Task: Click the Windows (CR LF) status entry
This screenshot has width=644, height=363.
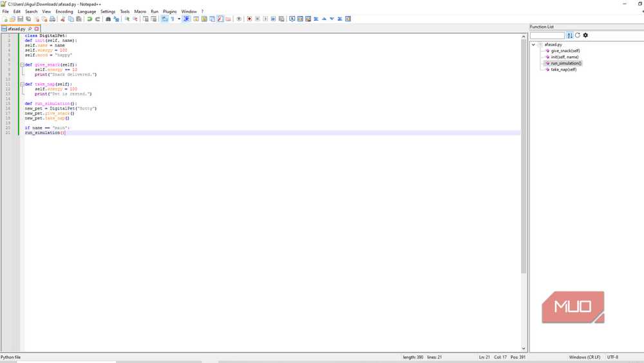Action: [585, 357]
